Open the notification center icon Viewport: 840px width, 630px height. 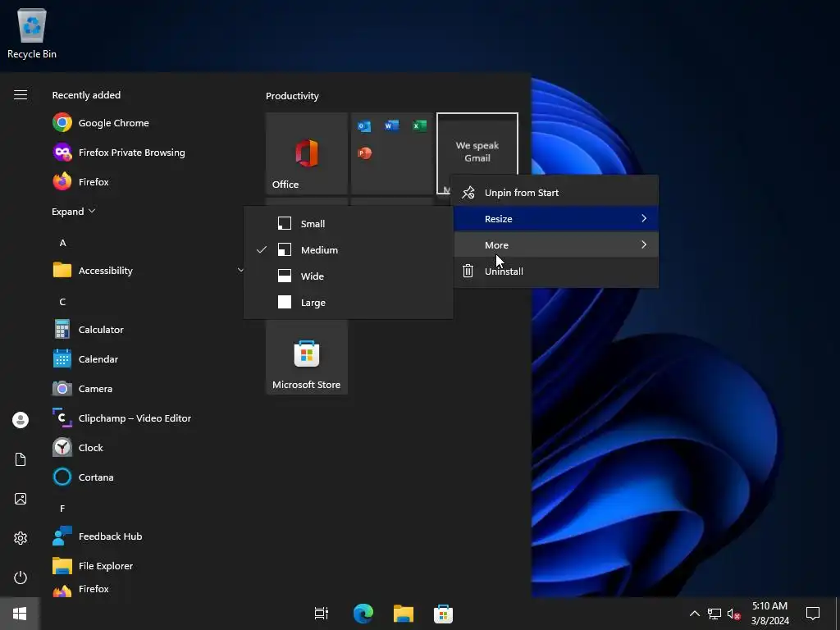click(813, 614)
